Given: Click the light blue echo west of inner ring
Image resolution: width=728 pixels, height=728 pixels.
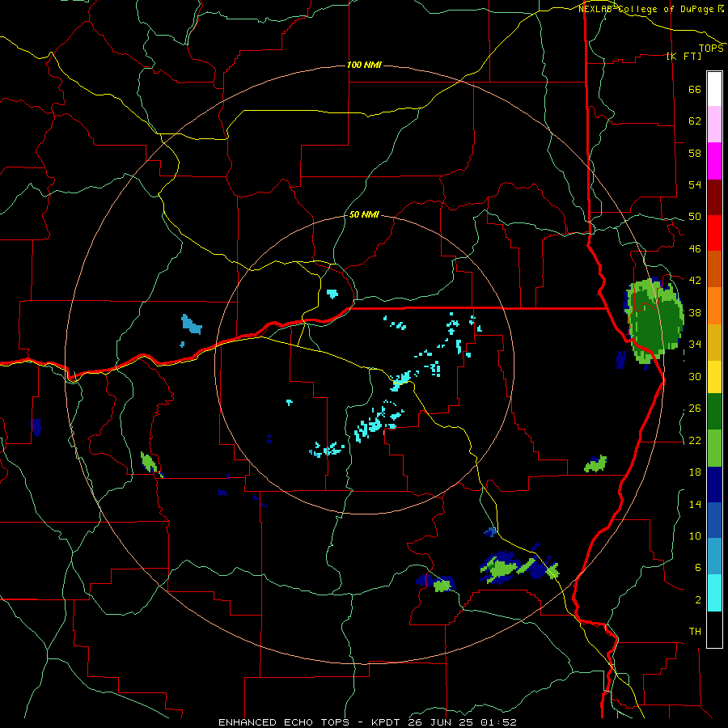Looking at the screenshot, I should [191, 324].
